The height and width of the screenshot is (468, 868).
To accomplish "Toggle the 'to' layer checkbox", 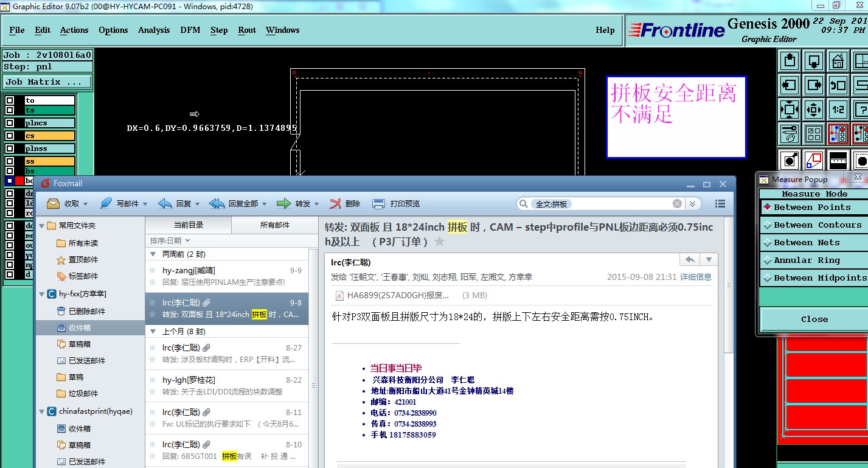I will [x=9, y=100].
